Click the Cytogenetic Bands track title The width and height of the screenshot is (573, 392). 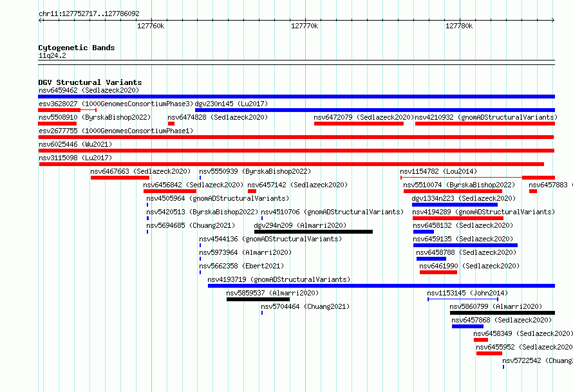[77, 48]
